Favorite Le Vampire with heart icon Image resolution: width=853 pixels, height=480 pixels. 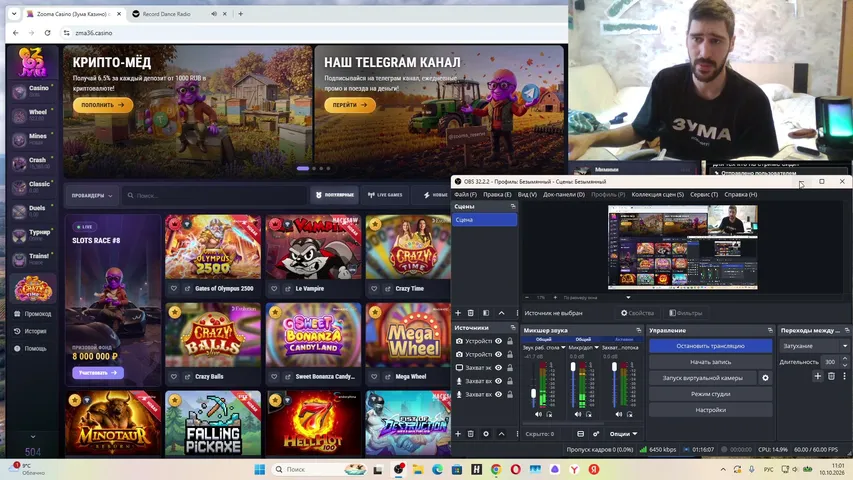[274, 288]
